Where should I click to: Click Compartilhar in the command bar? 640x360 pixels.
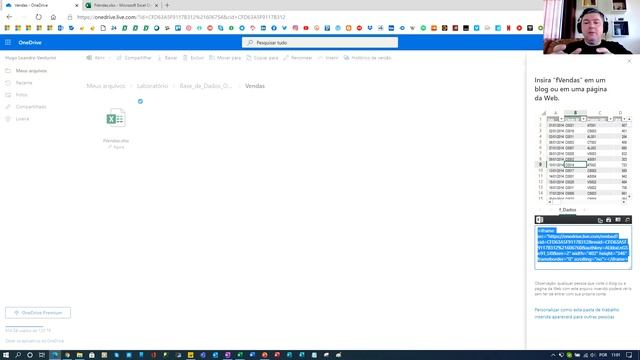pos(134,58)
